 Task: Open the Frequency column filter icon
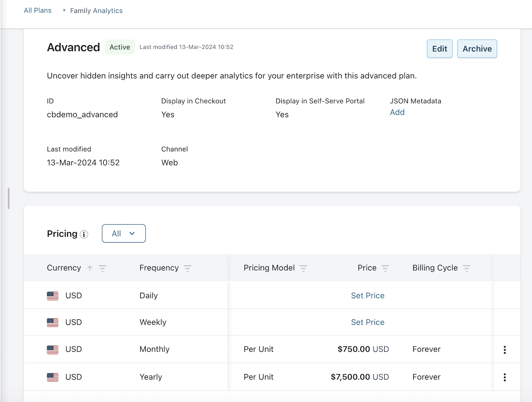tap(187, 268)
